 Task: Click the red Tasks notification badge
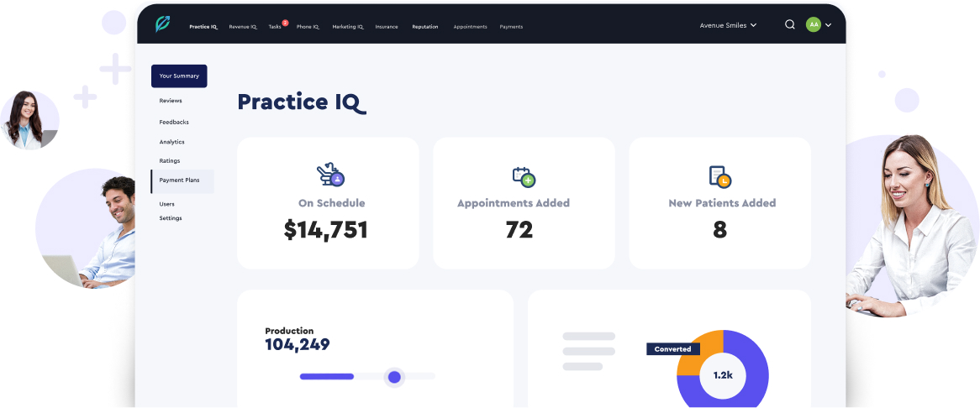click(x=285, y=23)
